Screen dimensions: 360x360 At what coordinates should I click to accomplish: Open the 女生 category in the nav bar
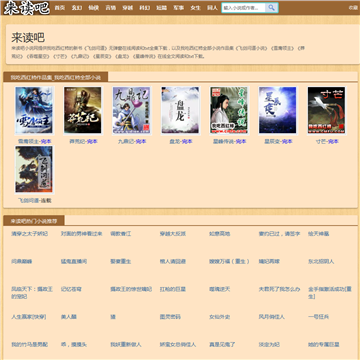[196, 8]
